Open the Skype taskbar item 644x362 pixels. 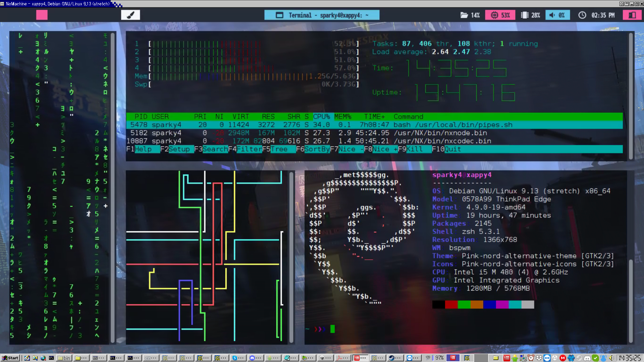point(237,358)
